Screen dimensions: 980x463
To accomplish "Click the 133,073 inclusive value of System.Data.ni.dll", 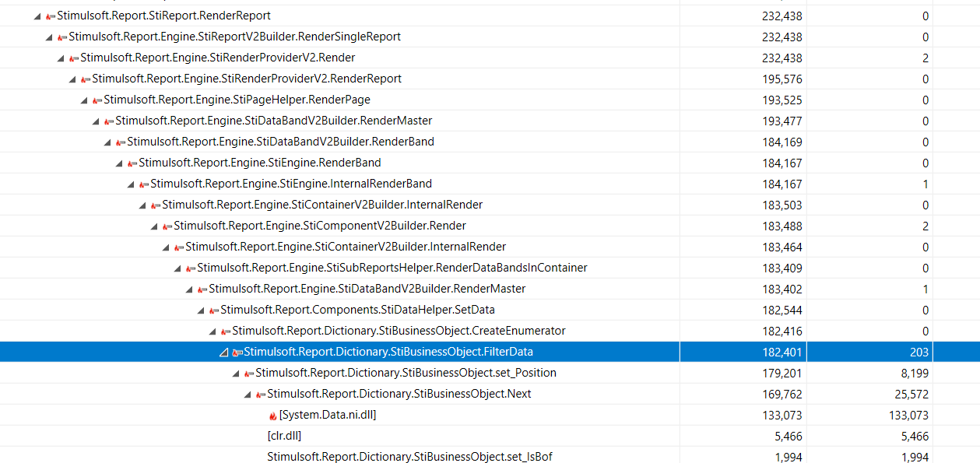I will pyautogui.click(x=782, y=416).
